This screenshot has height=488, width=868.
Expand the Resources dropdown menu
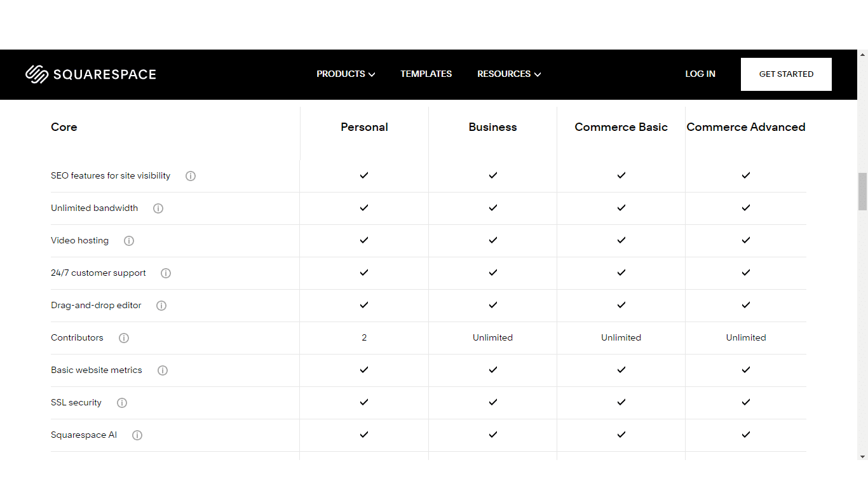(509, 74)
